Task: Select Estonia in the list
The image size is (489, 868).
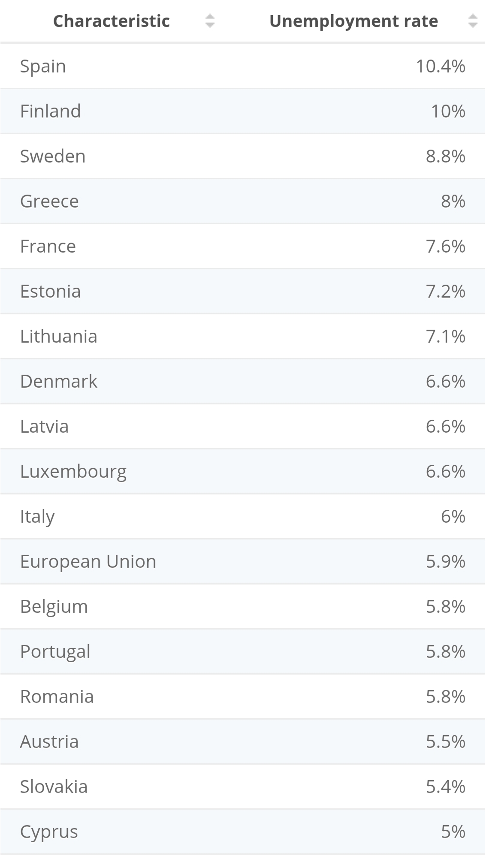Action: coord(50,292)
